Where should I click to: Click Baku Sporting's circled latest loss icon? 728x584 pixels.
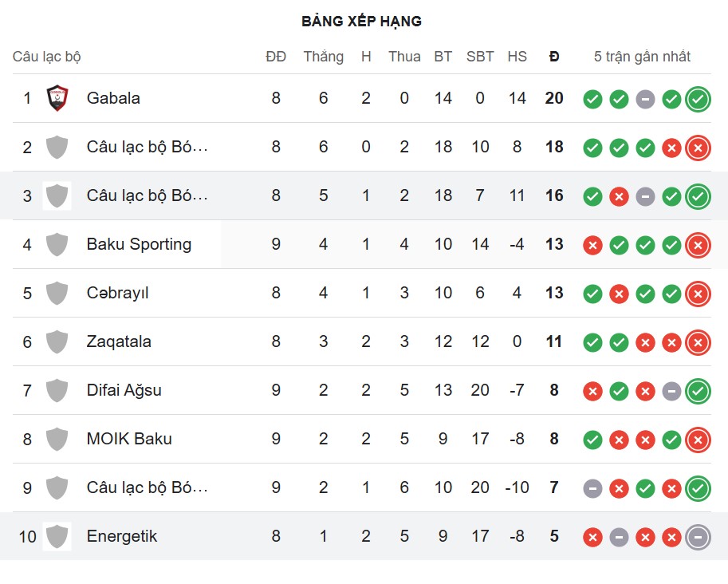pyautogui.click(x=698, y=245)
